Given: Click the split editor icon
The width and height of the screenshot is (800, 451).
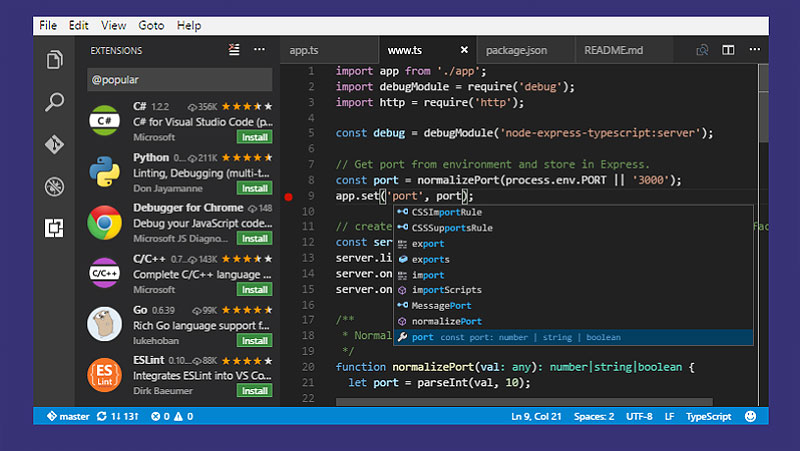Looking at the screenshot, I should click(x=728, y=49).
